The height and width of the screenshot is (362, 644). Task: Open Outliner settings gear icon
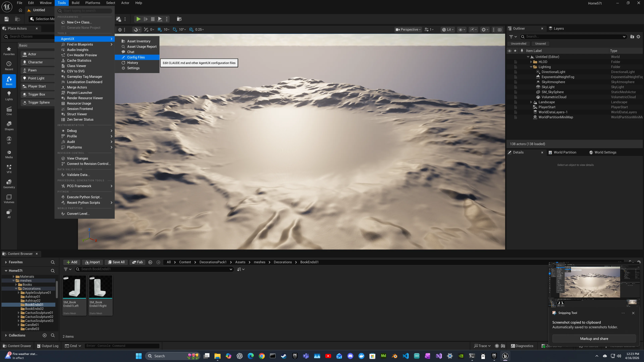click(638, 37)
